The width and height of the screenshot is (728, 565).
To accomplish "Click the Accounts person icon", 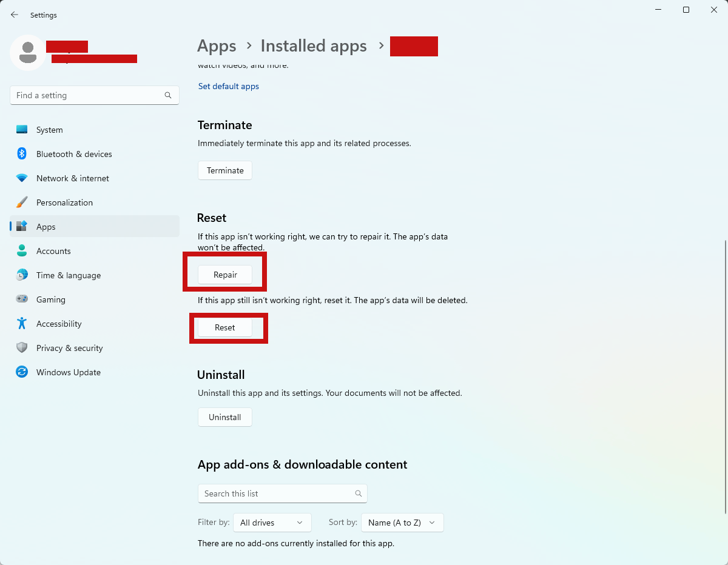I will pyautogui.click(x=22, y=251).
